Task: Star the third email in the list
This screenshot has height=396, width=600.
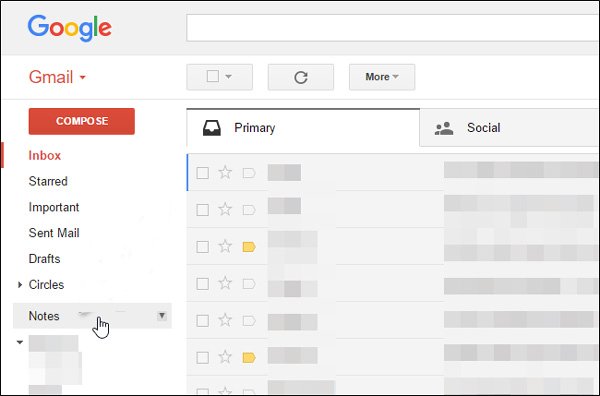Action: pos(225,247)
